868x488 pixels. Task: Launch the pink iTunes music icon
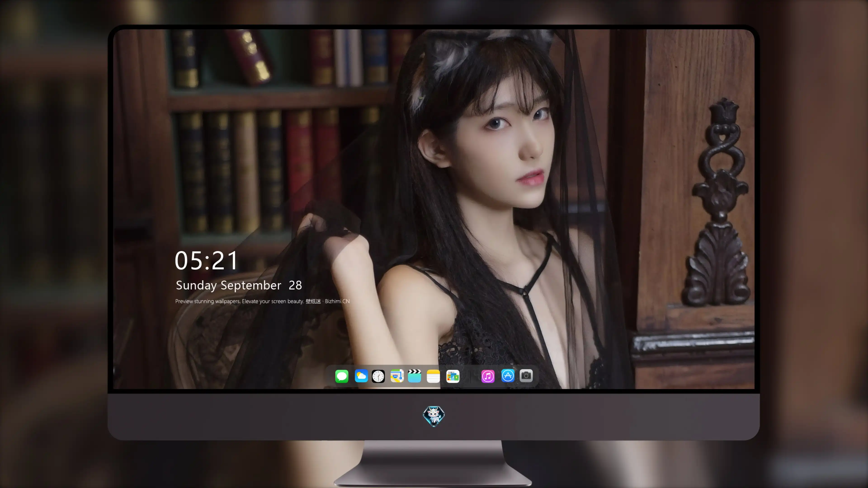pos(488,376)
